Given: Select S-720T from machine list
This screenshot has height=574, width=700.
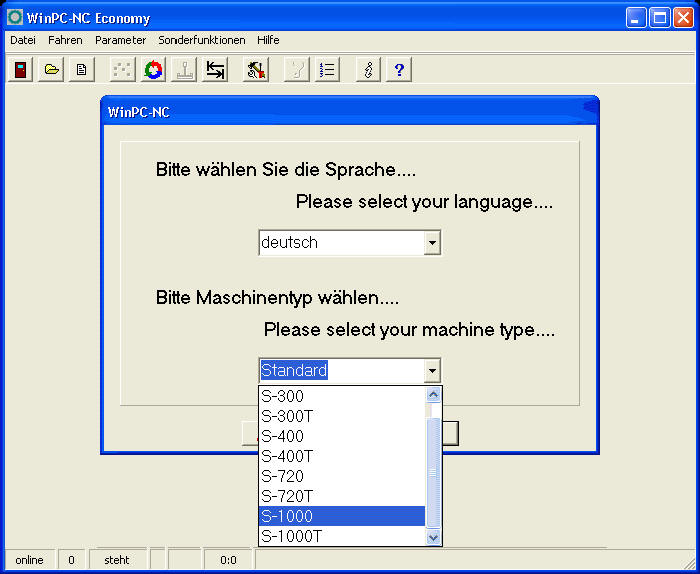Looking at the screenshot, I should coord(342,496).
